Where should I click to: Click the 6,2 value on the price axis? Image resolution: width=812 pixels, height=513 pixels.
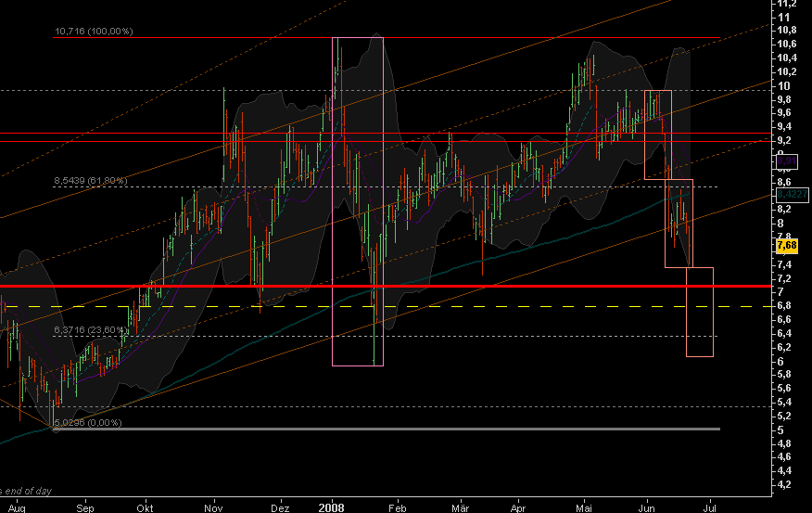(x=784, y=347)
